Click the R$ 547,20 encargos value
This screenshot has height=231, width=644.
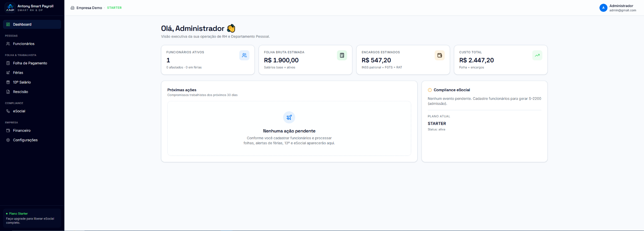(x=376, y=60)
